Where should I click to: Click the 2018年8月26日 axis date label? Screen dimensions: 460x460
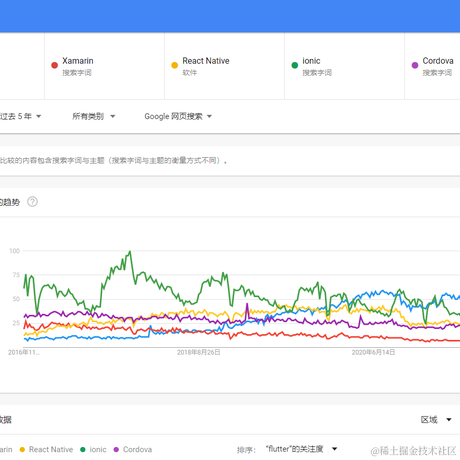(x=199, y=352)
